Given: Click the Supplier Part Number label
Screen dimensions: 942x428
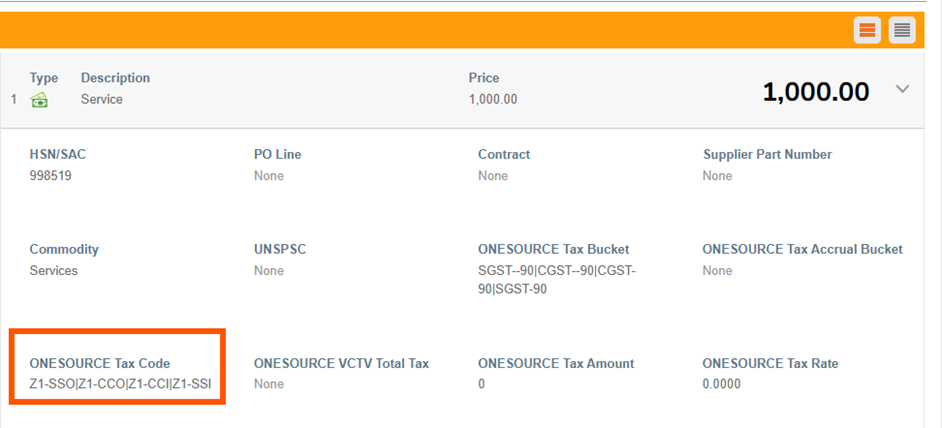Looking at the screenshot, I should coord(767,154).
